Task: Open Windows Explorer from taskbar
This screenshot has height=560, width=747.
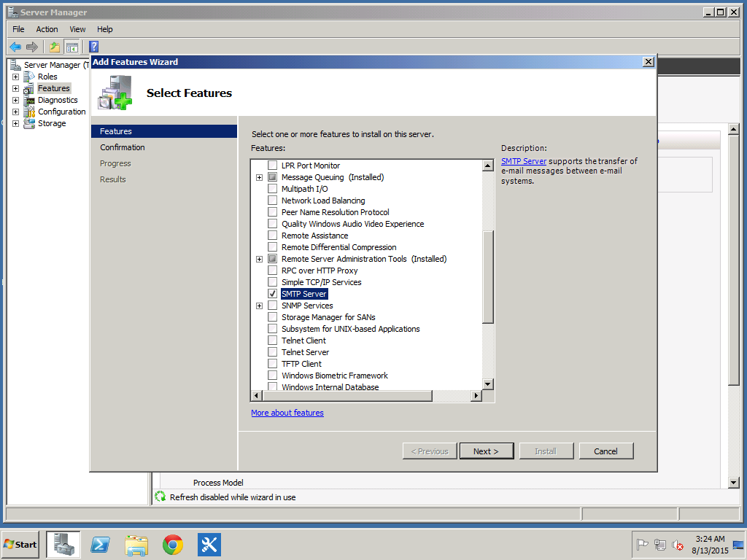Action: (x=136, y=544)
